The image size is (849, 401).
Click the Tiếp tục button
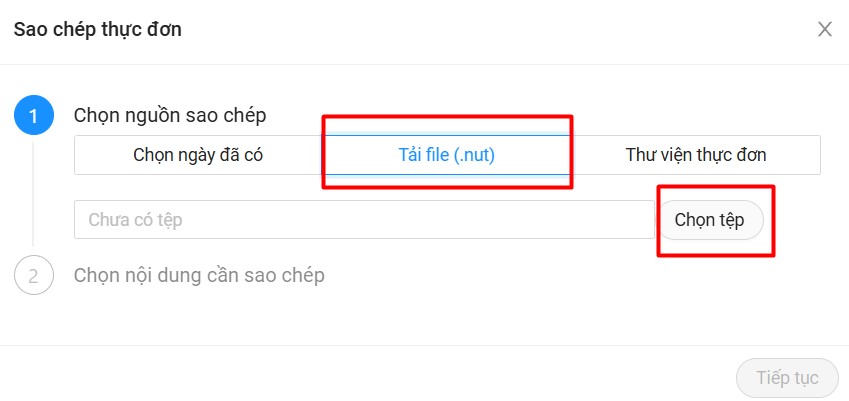787,378
